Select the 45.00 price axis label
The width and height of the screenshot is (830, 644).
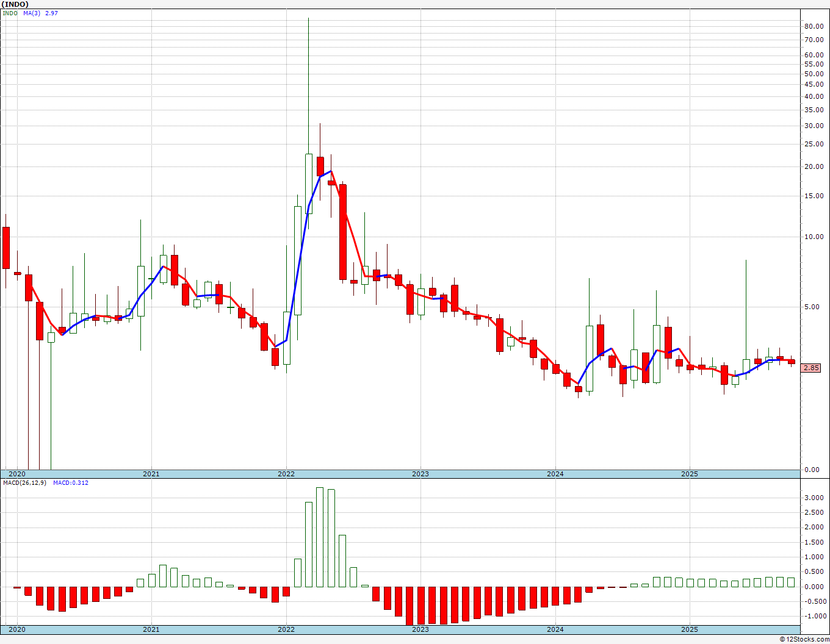coord(814,84)
